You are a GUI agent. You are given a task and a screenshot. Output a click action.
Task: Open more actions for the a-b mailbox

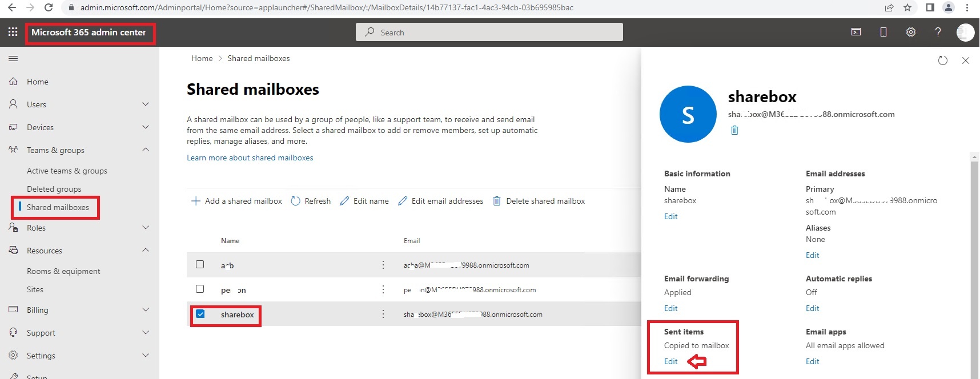coord(383,265)
